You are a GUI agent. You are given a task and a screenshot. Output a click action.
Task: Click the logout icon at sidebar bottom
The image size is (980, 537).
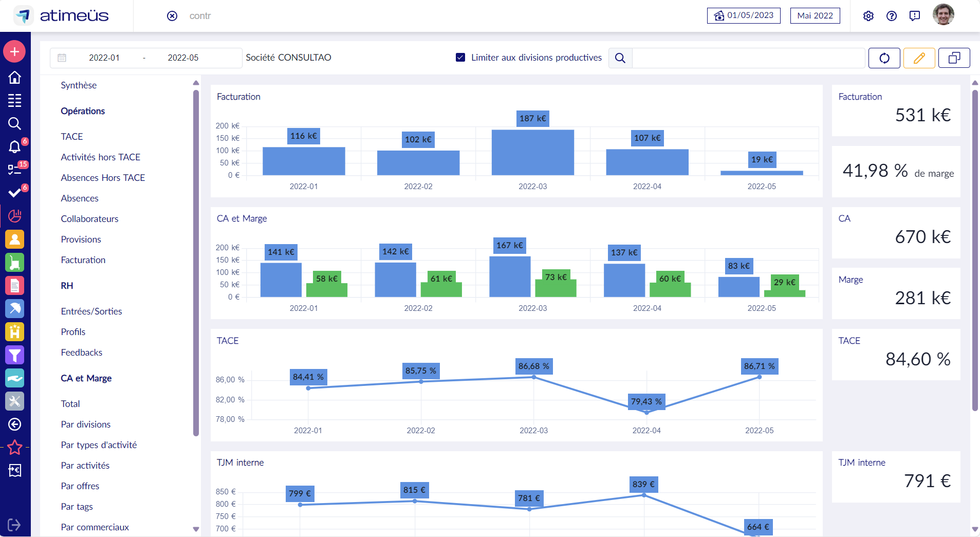[14, 525]
